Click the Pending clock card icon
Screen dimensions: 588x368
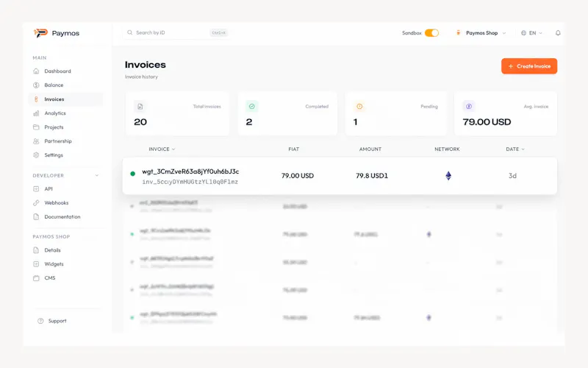click(x=359, y=107)
